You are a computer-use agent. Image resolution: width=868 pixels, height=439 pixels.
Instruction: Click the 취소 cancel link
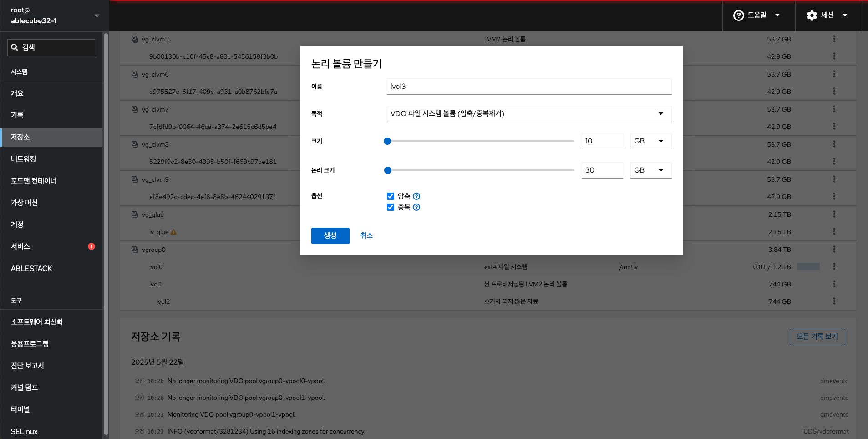[x=366, y=235]
